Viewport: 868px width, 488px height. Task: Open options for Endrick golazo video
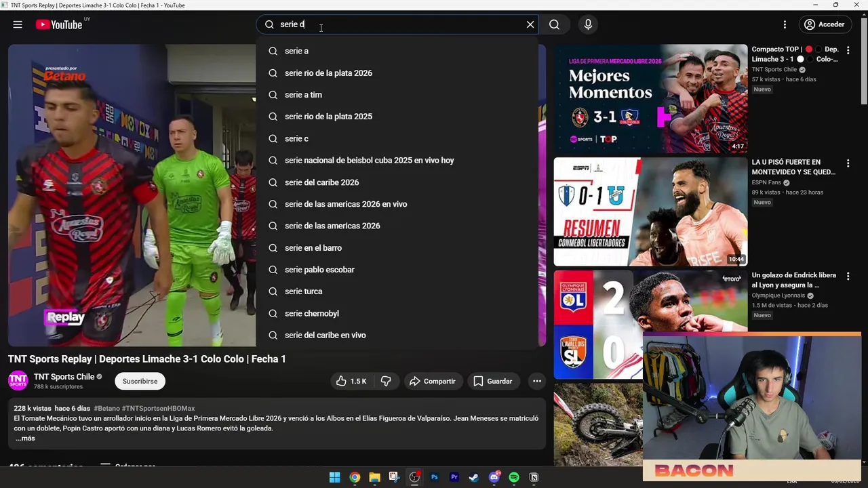[x=848, y=277]
